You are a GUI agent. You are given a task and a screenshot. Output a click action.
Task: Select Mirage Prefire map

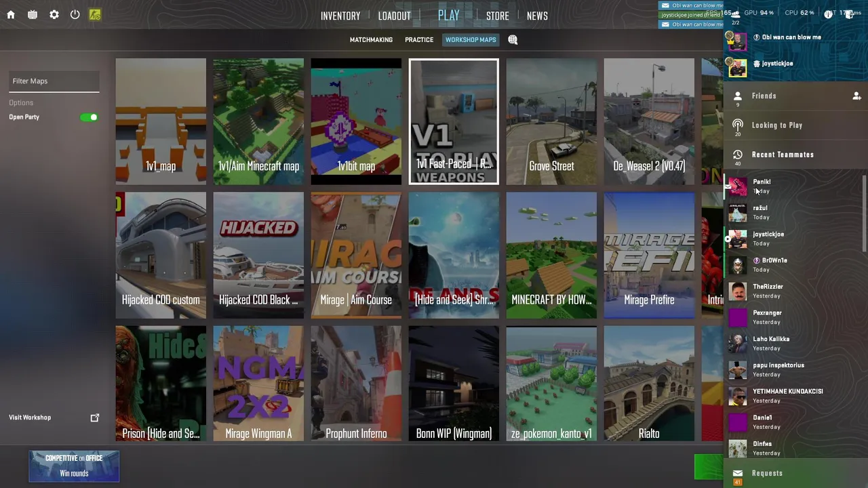[x=649, y=256]
